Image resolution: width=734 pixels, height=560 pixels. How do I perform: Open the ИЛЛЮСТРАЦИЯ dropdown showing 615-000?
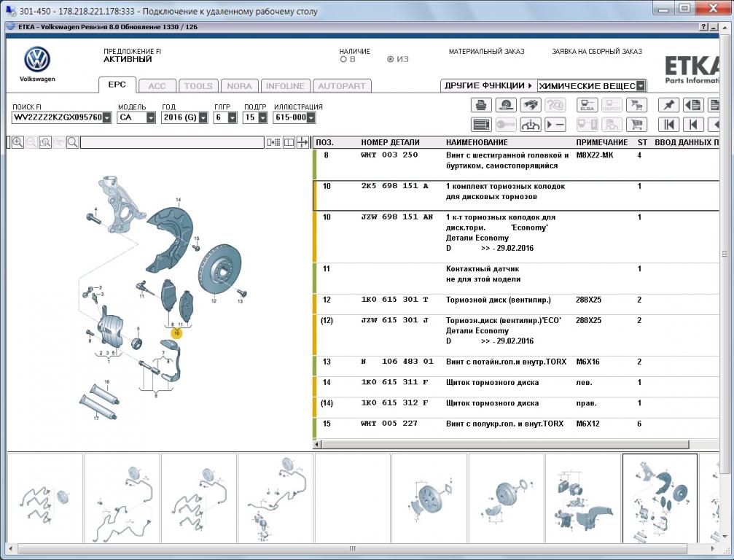tap(311, 117)
